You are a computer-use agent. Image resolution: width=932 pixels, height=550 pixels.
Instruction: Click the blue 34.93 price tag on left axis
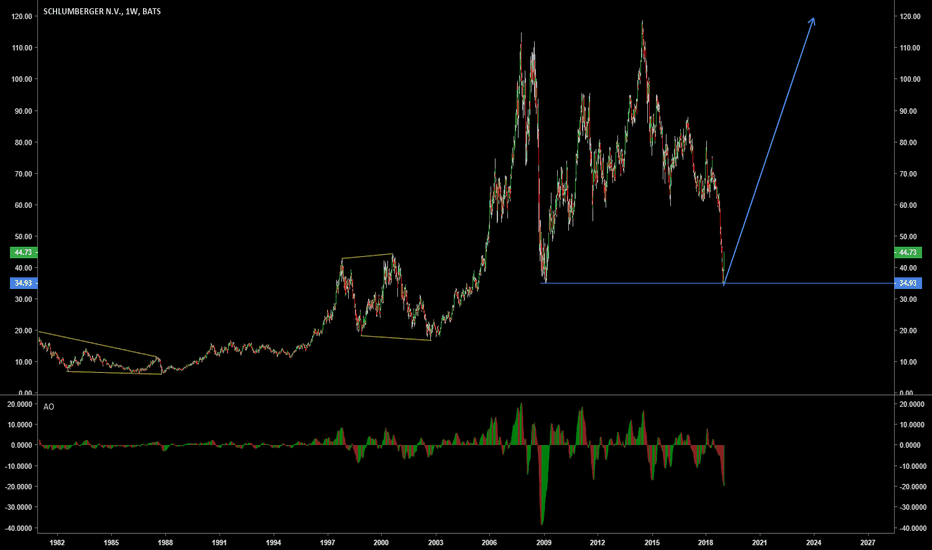(24, 283)
